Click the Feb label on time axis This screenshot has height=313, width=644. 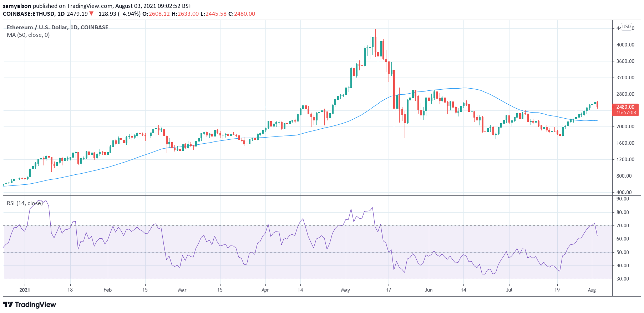[x=107, y=290]
